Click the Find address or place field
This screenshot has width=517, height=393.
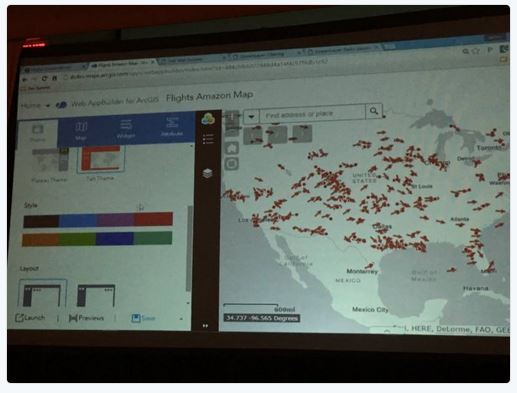[x=312, y=114]
